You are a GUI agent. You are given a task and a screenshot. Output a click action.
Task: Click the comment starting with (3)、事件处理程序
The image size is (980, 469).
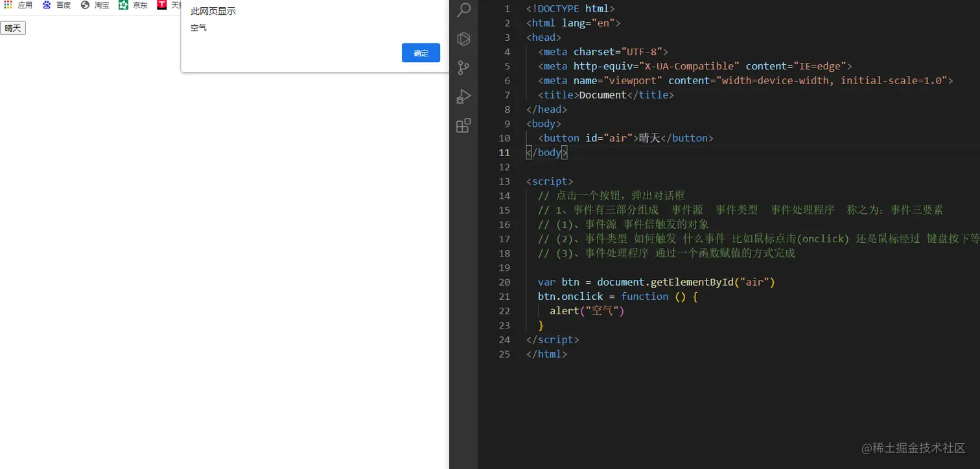tap(666, 253)
